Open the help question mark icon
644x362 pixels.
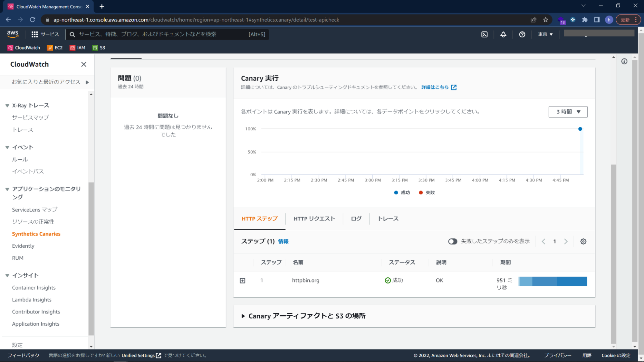point(522,34)
